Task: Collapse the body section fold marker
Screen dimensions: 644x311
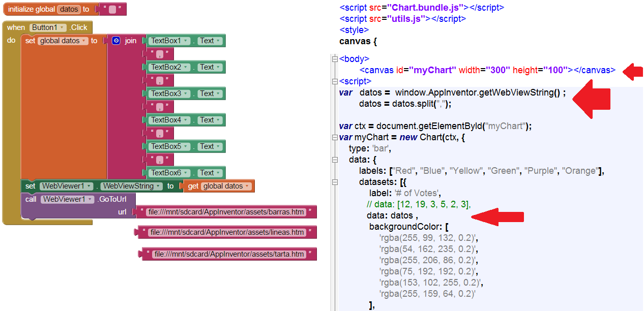Action: (x=334, y=58)
